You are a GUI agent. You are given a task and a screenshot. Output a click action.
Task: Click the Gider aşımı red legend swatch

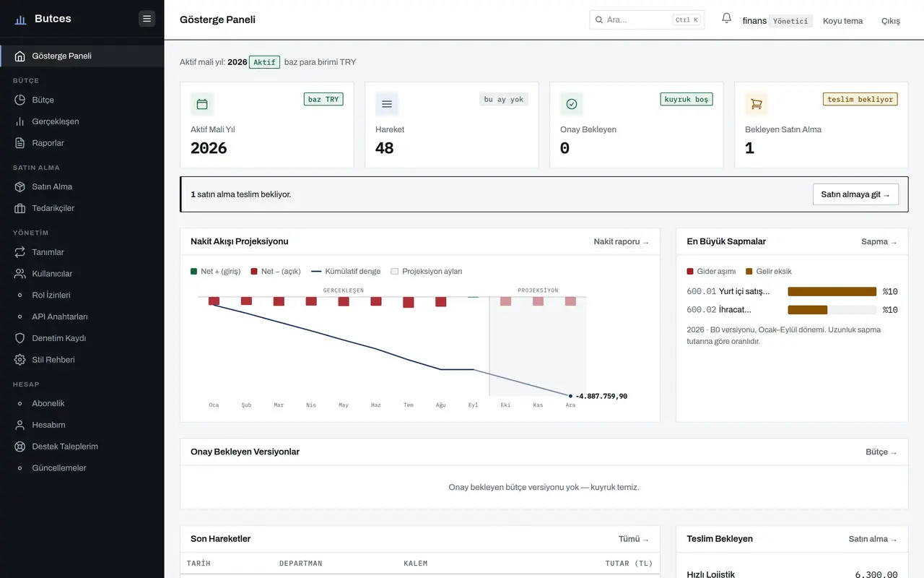690,272
